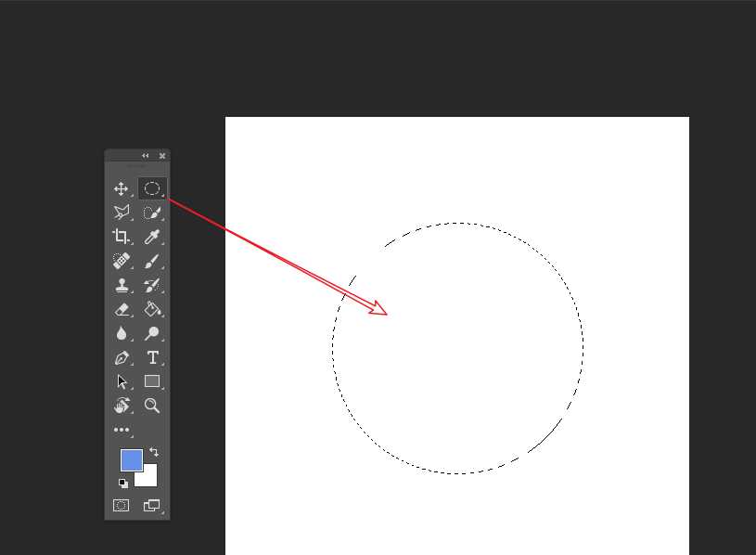Image resolution: width=756 pixels, height=555 pixels.
Task: Reset default foreground and background colors
Action: [x=122, y=484]
